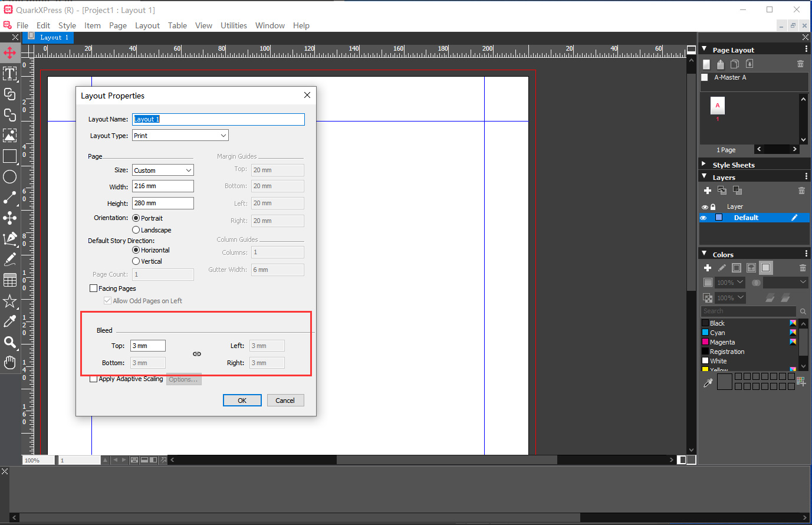Image resolution: width=812 pixels, height=525 pixels.
Task: Add a new color with plus icon
Action: (708, 268)
